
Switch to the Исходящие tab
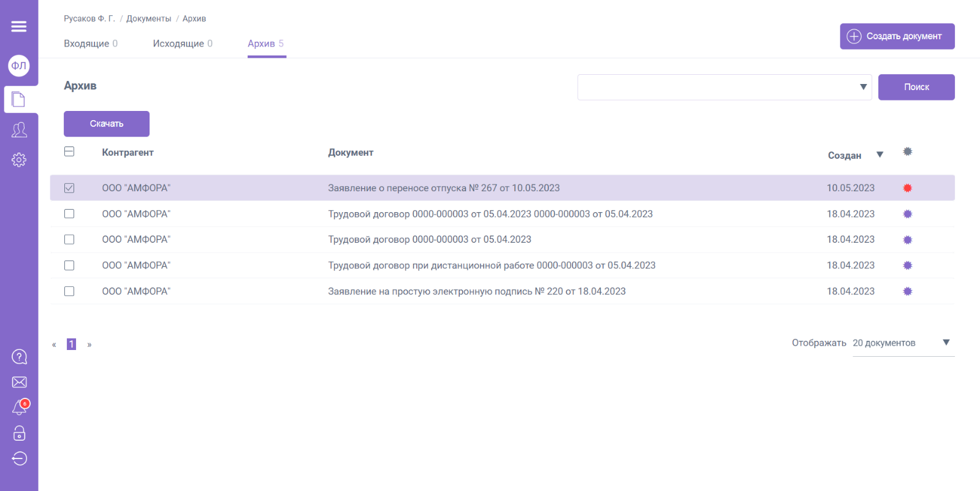tap(183, 44)
